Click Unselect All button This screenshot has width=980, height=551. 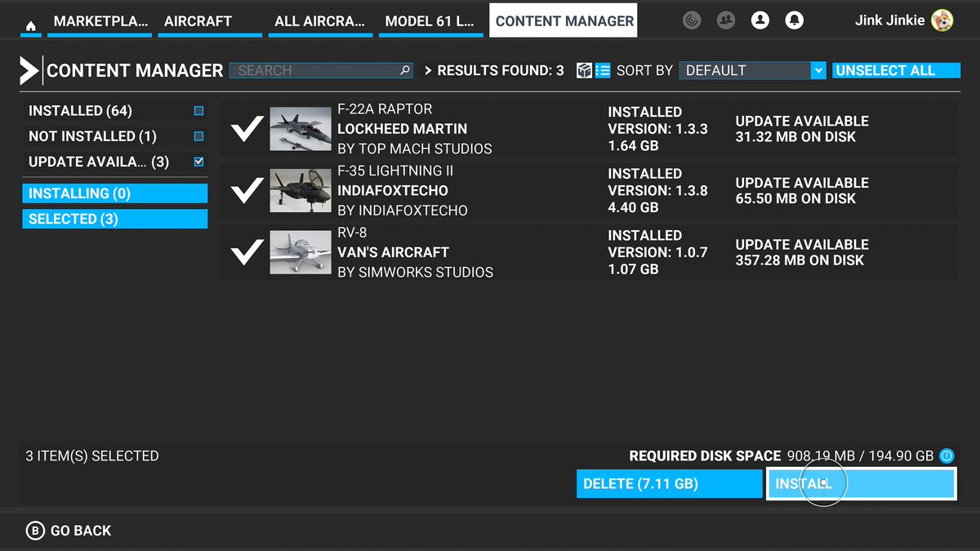coord(896,70)
